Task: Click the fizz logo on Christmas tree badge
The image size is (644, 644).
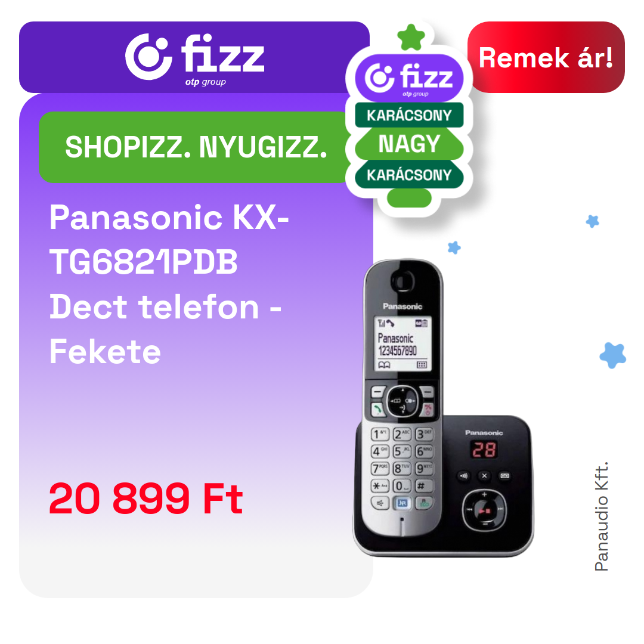Action: tap(409, 78)
